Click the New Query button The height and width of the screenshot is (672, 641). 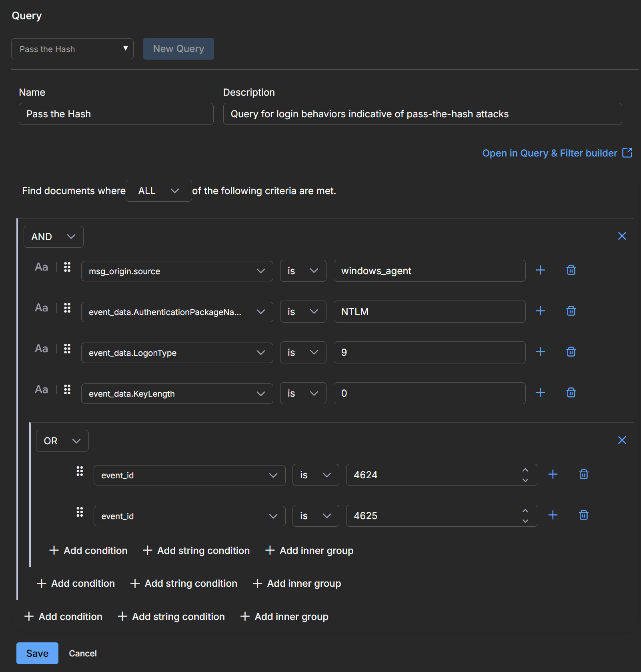coord(178,49)
